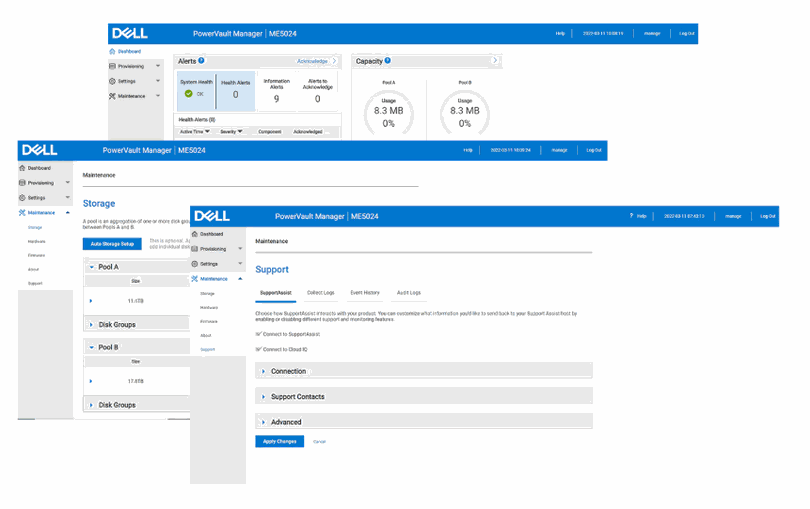The width and height of the screenshot is (810, 509).
Task: Sort alerts by Active Time column
Action: (x=194, y=132)
